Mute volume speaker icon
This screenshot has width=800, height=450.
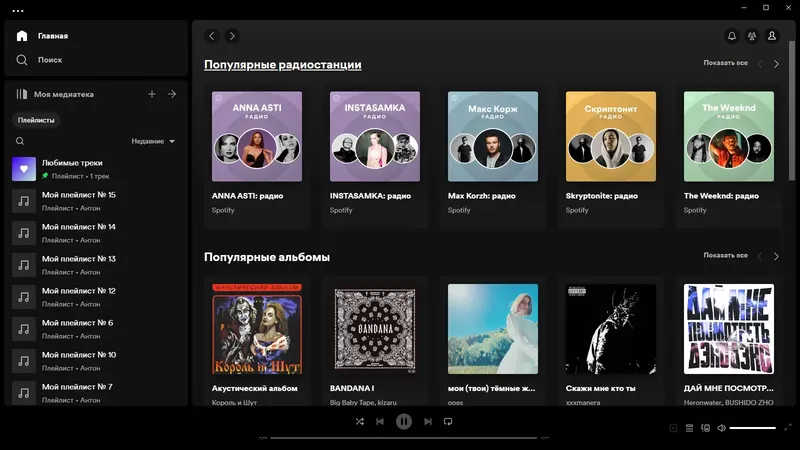coord(721,428)
